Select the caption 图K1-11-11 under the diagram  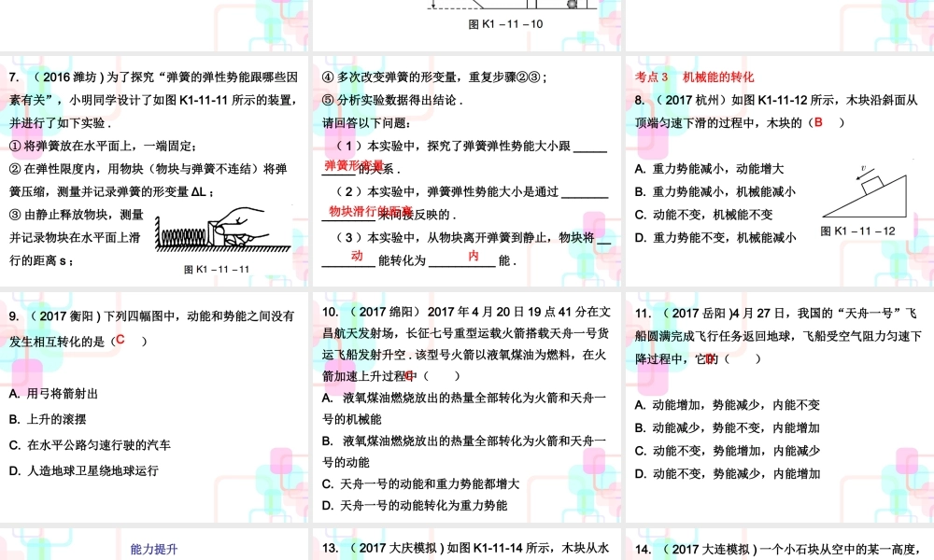click(216, 269)
